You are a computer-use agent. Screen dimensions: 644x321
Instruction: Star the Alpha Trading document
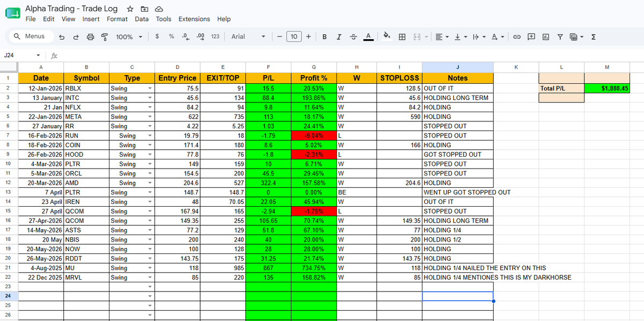click(130, 9)
